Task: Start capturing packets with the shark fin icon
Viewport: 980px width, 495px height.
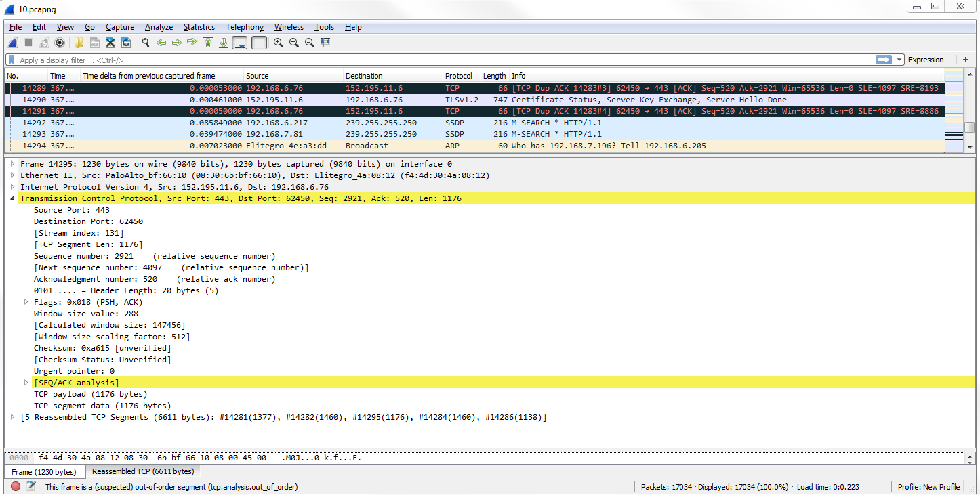Action: tap(13, 43)
